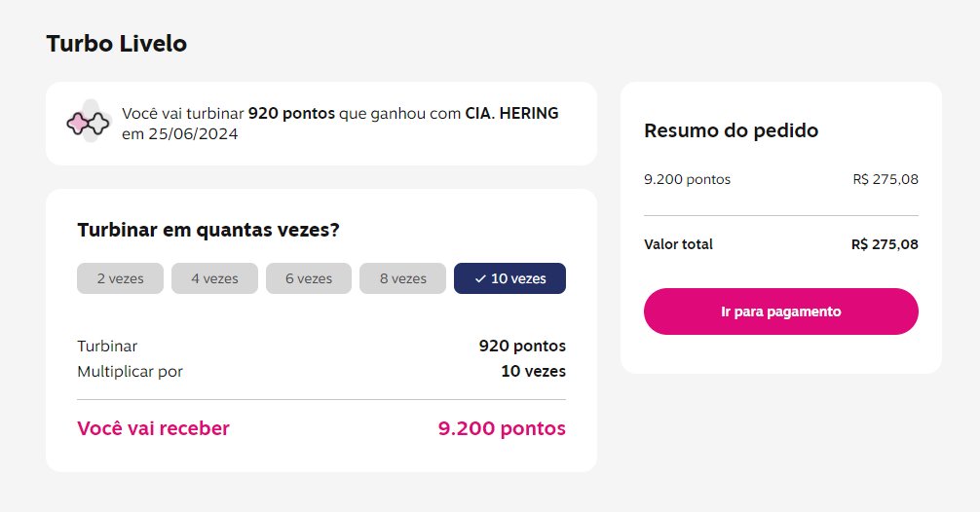The width and height of the screenshot is (980, 512).
Task: Click the Você vai receber label
Action: [x=154, y=428]
